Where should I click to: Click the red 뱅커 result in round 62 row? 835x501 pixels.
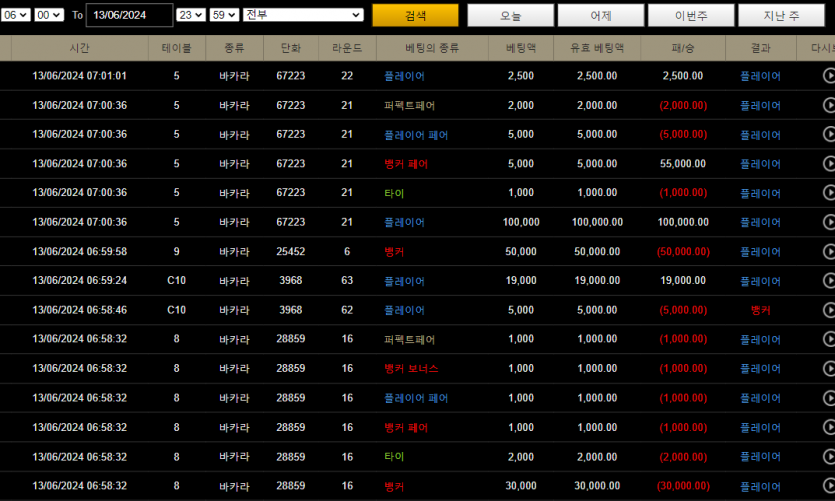click(x=760, y=310)
